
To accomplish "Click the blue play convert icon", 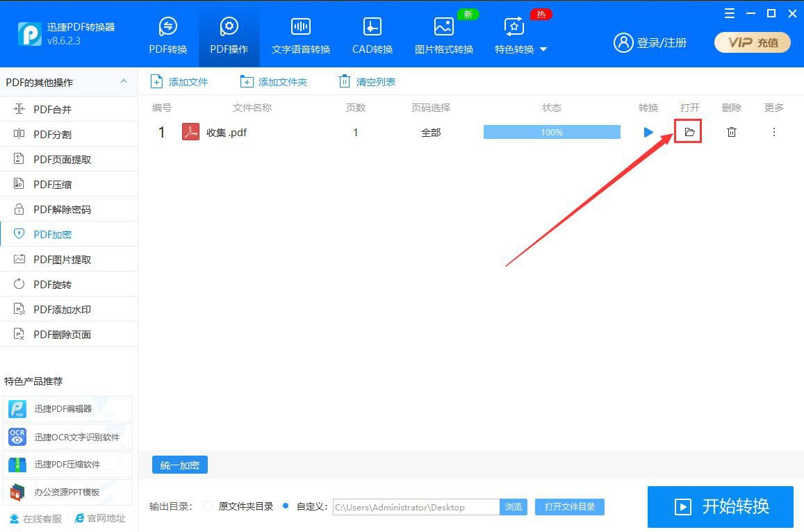I will pos(648,132).
